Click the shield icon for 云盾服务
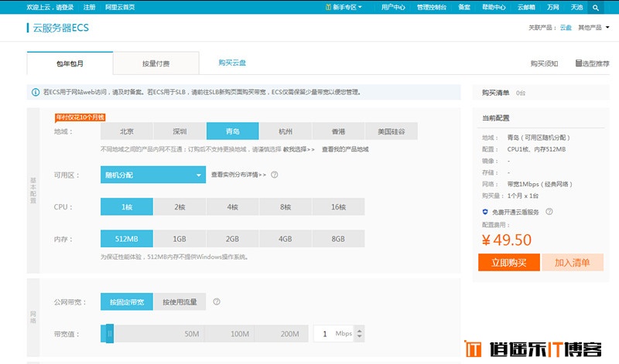The height and width of the screenshot is (364, 619). 485,212
